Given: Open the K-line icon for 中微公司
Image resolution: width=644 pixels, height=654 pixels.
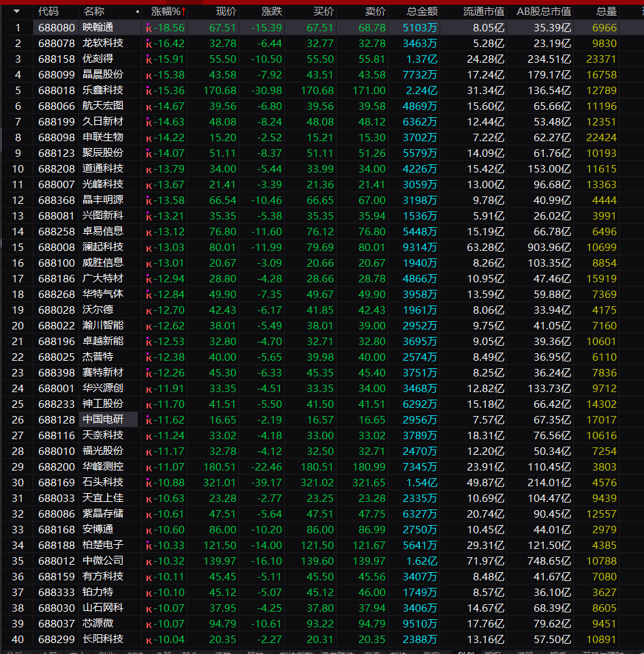Looking at the screenshot, I should click(x=149, y=561).
